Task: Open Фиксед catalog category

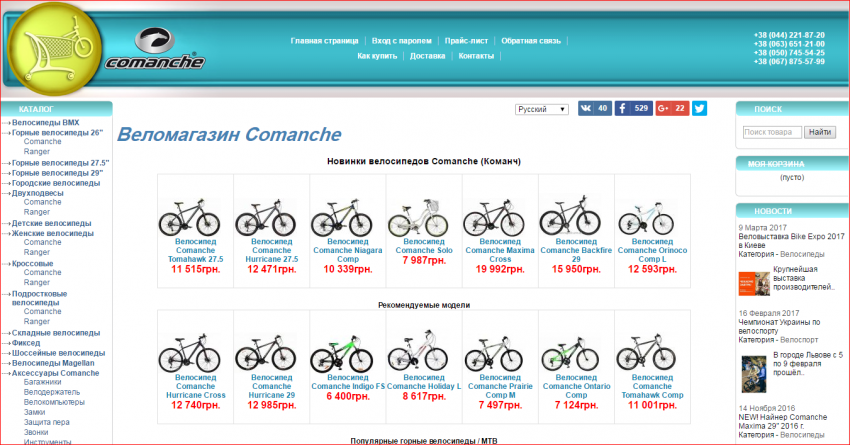Action: 26,343
